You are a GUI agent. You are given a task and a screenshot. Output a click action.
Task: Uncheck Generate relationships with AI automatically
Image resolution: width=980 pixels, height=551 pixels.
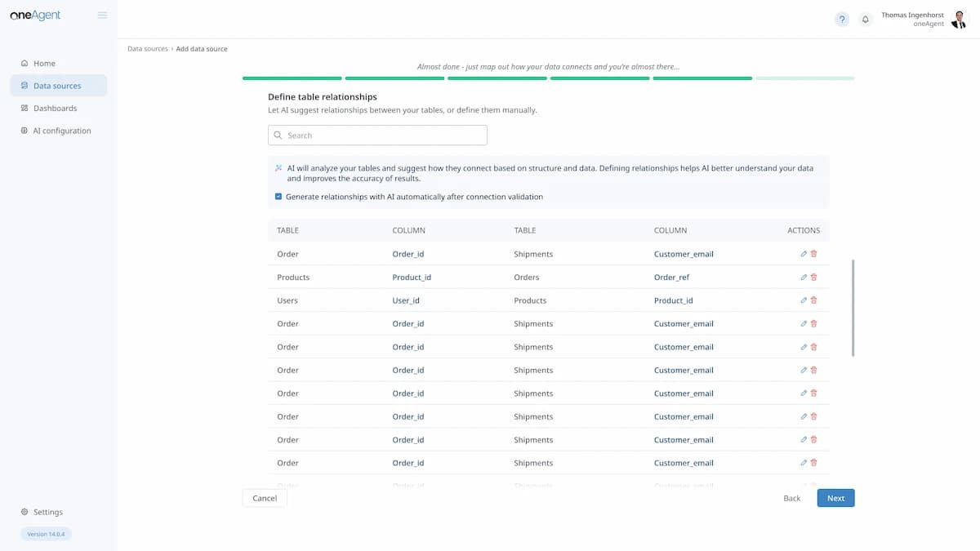tap(278, 197)
